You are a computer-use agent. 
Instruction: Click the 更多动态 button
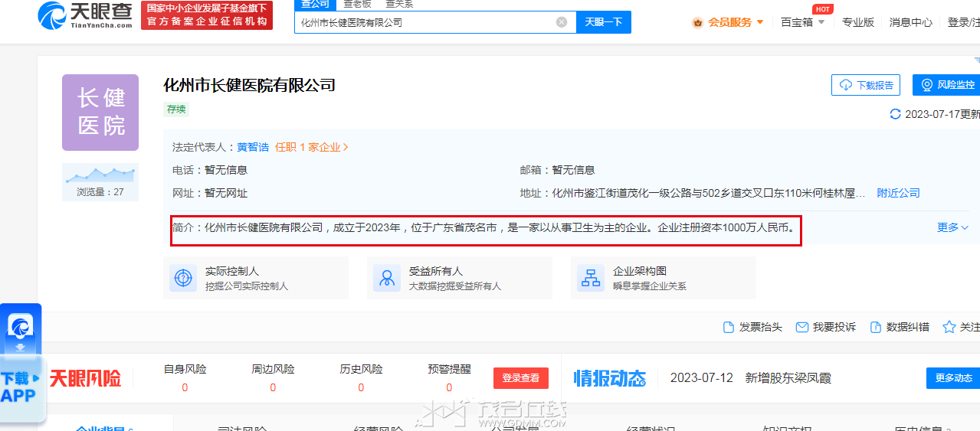953,378
